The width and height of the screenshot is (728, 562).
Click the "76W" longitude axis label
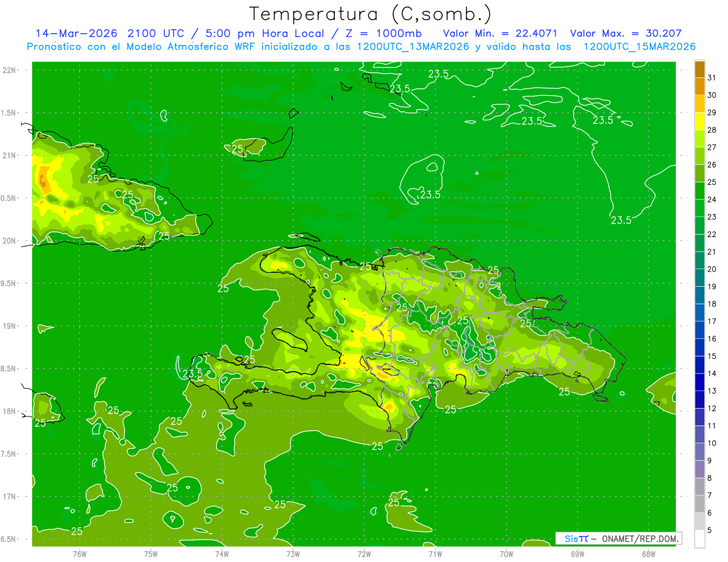[79, 554]
